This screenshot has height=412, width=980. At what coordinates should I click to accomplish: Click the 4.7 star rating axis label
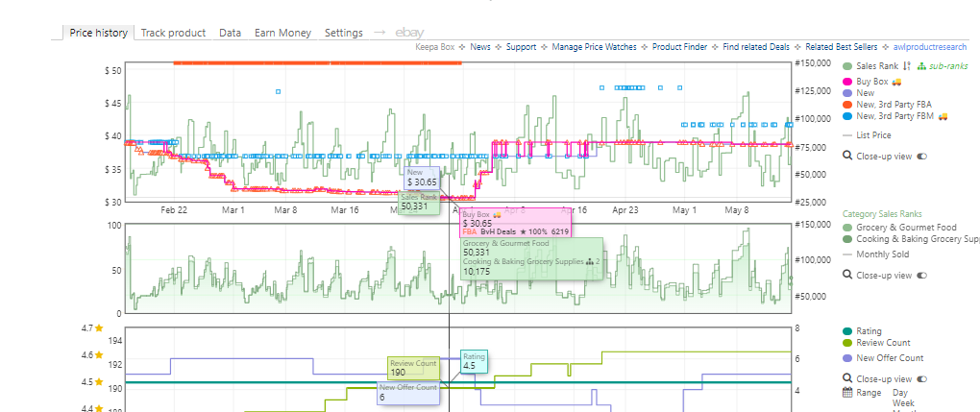(x=91, y=327)
